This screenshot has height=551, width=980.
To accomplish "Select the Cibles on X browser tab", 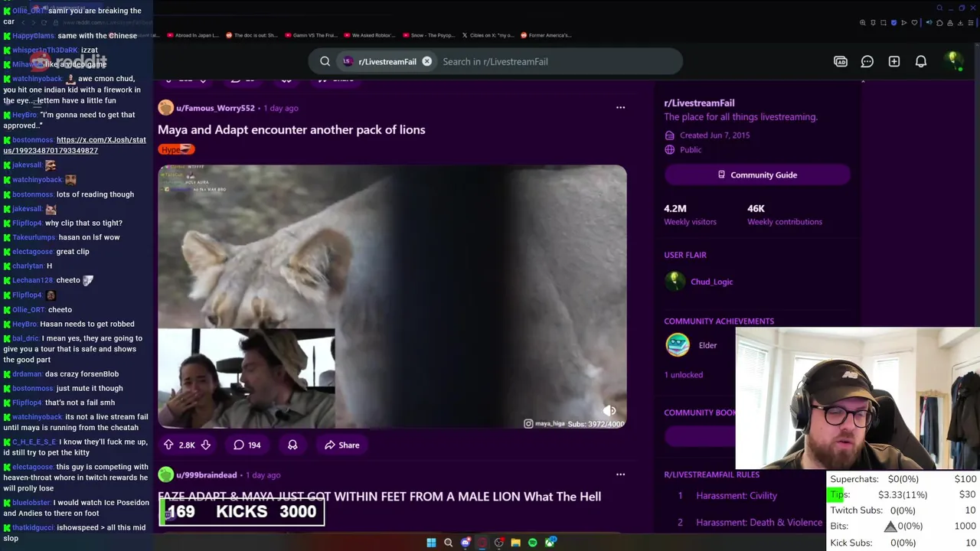I will (488, 35).
